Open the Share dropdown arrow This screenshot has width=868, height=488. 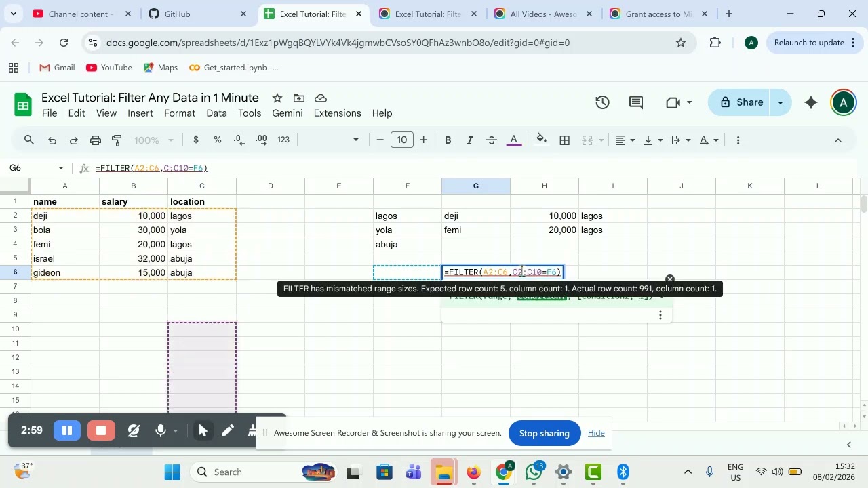click(x=781, y=102)
